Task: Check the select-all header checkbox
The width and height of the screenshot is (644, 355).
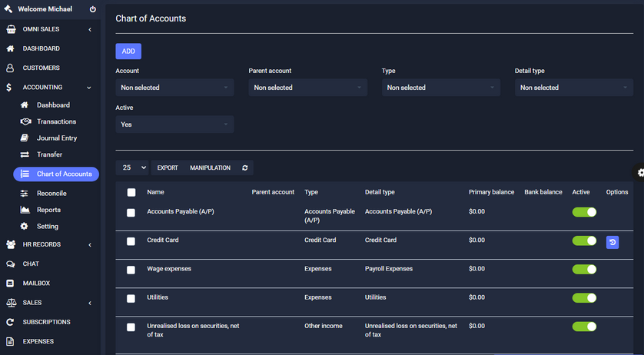Action: (131, 193)
